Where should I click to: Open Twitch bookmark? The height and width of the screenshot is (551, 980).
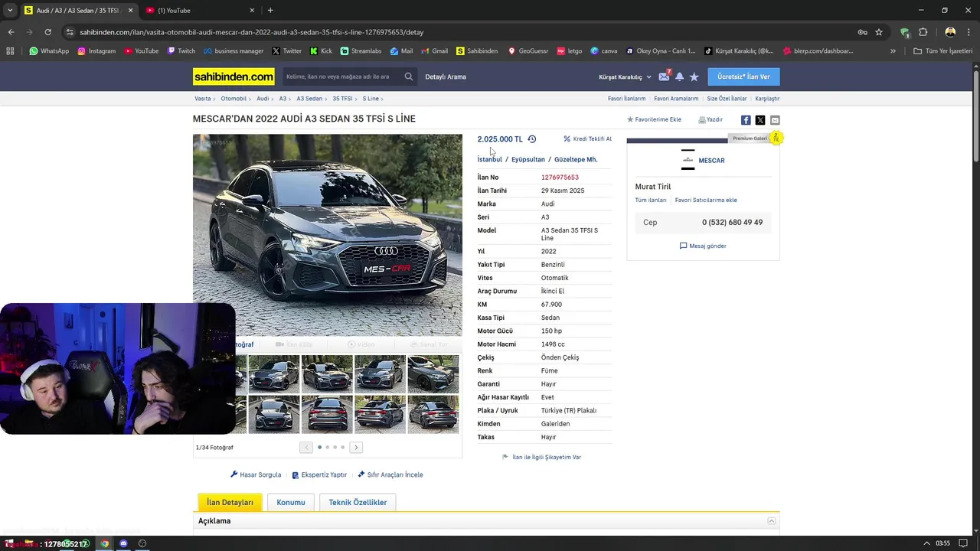click(x=181, y=51)
